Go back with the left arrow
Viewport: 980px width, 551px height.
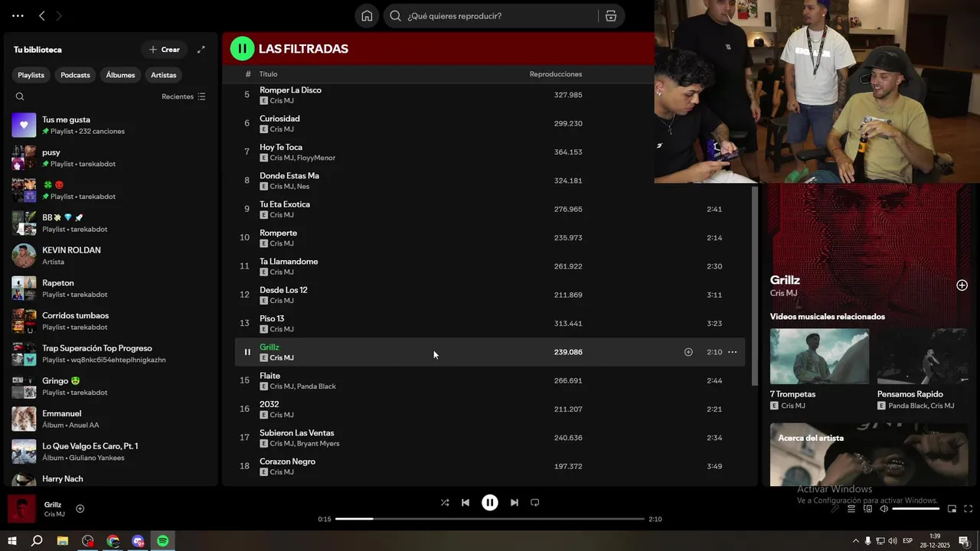42,15
